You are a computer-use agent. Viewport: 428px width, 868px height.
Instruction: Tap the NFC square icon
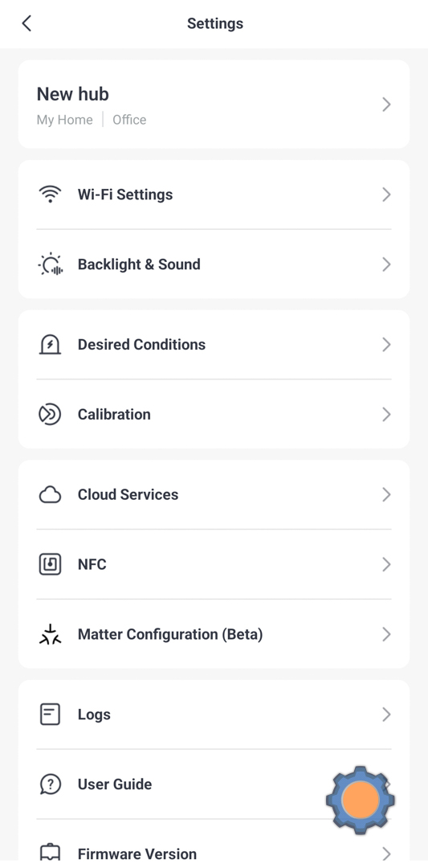pos(50,564)
